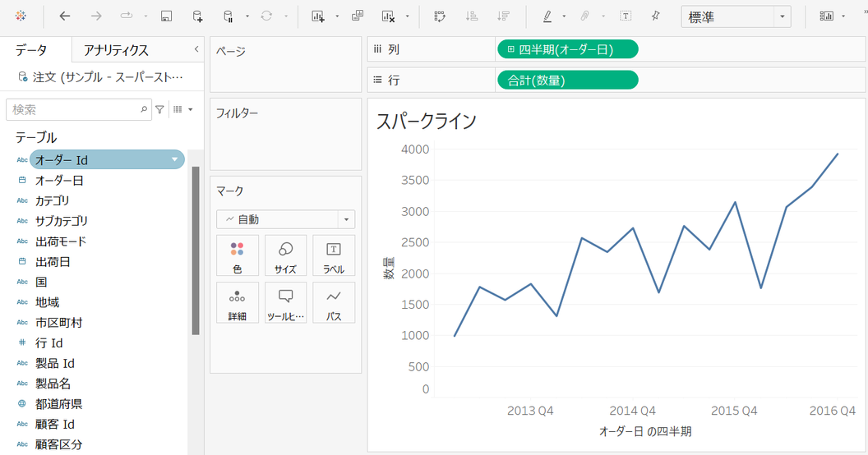Select the 出荷モード field
The height and width of the screenshot is (455, 868).
point(61,241)
